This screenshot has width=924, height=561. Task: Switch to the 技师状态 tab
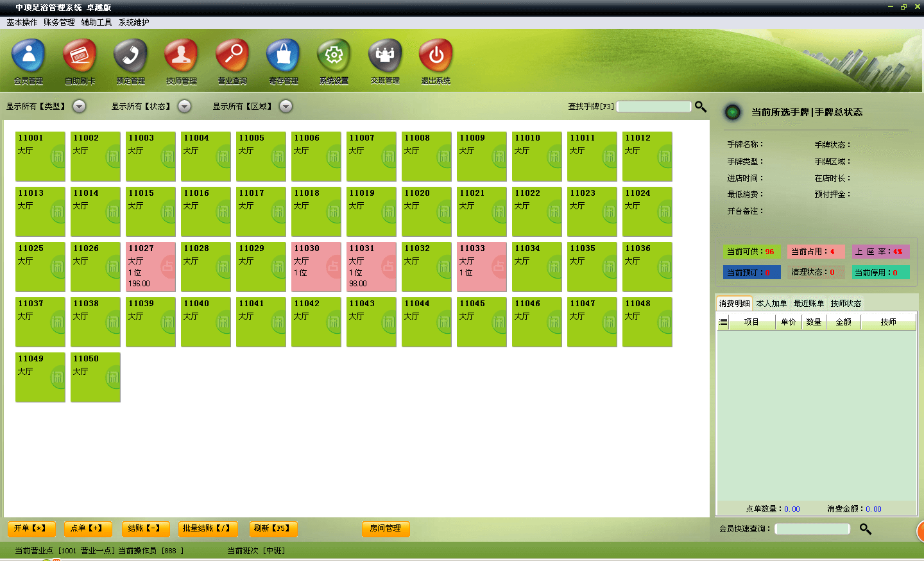(x=846, y=304)
